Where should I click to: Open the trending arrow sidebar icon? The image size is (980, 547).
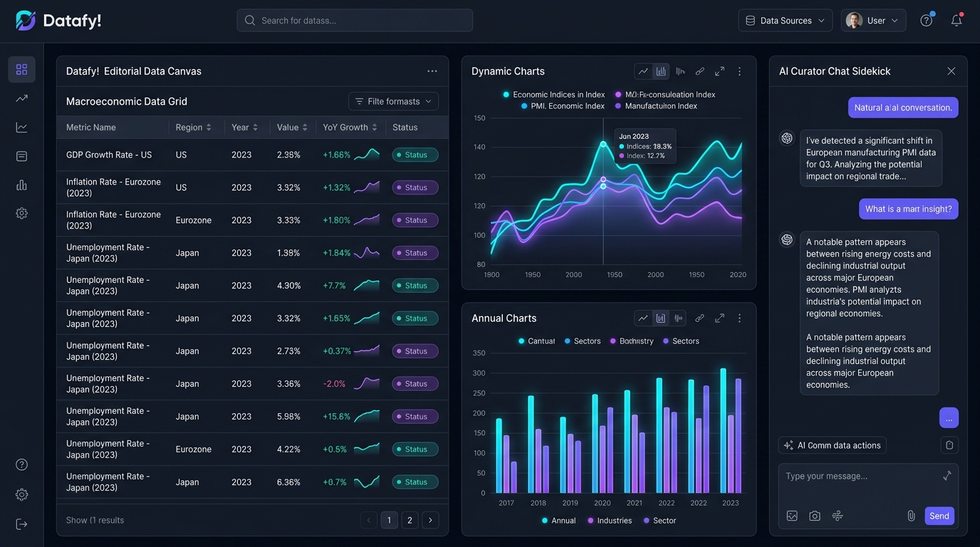pos(21,98)
